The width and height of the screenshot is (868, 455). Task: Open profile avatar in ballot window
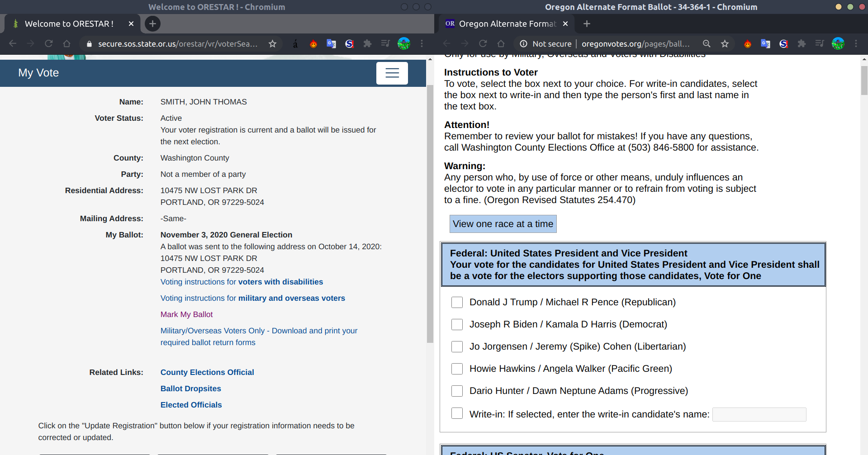[x=838, y=43]
